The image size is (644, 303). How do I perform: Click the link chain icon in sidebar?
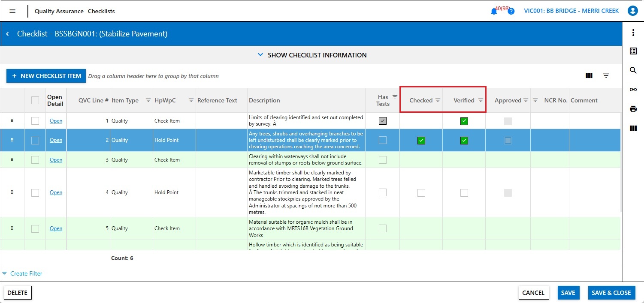[633, 90]
